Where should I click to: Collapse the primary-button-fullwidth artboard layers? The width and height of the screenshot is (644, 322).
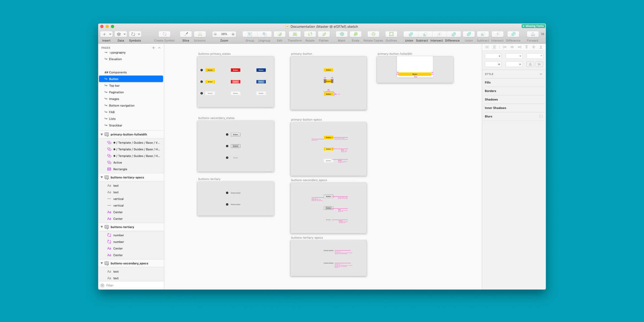pyautogui.click(x=102, y=135)
